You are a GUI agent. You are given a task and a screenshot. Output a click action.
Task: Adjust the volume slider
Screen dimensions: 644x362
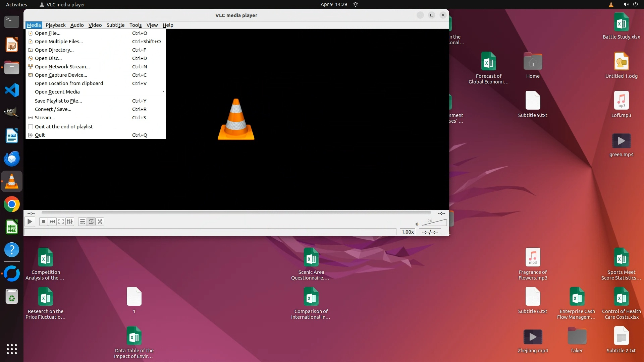[x=435, y=223]
